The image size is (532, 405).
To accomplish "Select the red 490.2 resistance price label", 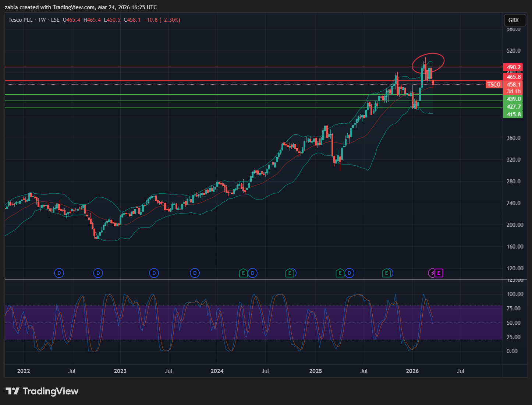I will [513, 67].
